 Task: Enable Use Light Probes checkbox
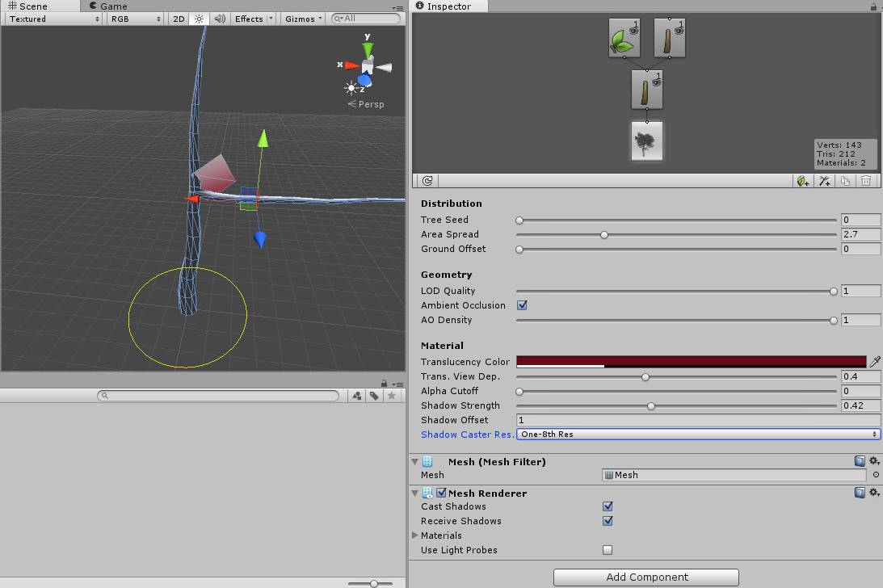pyautogui.click(x=608, y=550)
